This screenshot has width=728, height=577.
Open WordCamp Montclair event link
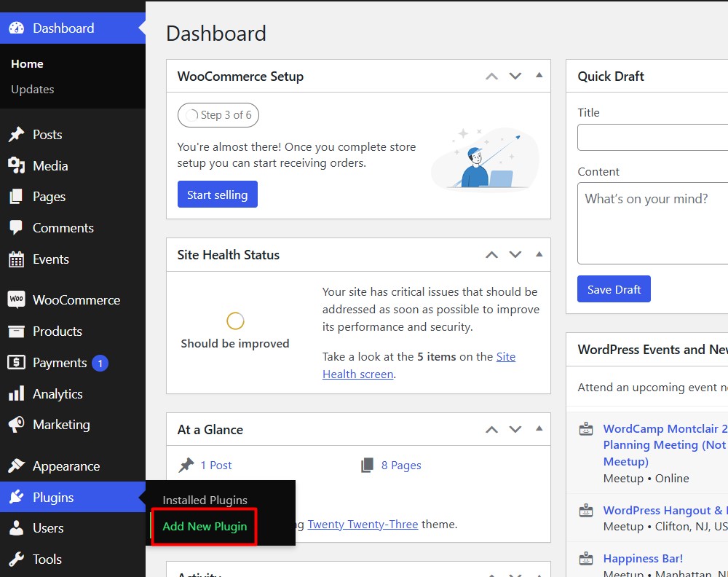point(665,444)
